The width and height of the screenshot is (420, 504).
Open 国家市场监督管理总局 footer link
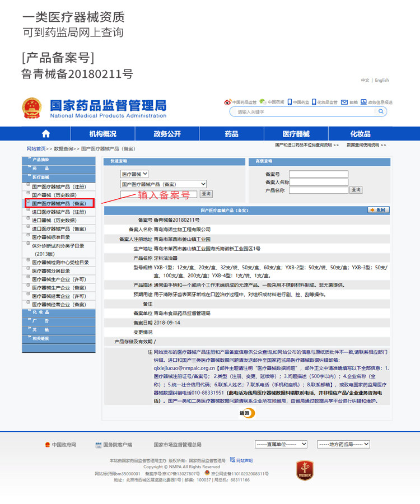178,445
